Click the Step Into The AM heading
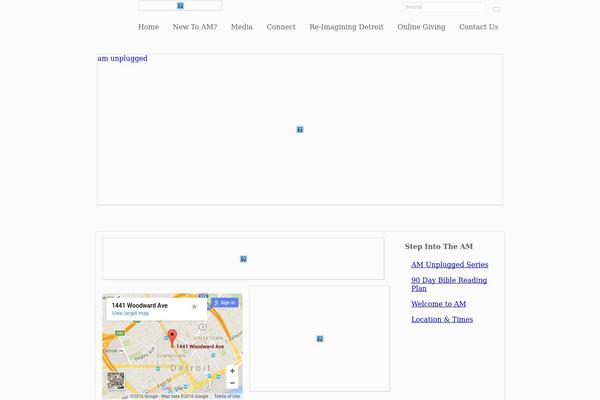This screenshot has width=600, height=400. tap(439, 247)
